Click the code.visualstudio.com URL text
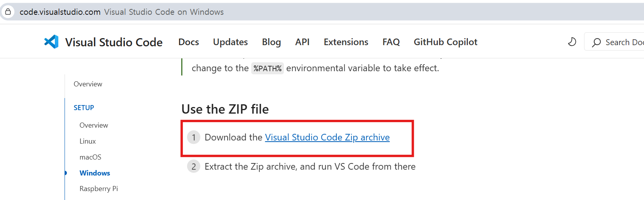644x200 pixels. click(x=60, y=12)
